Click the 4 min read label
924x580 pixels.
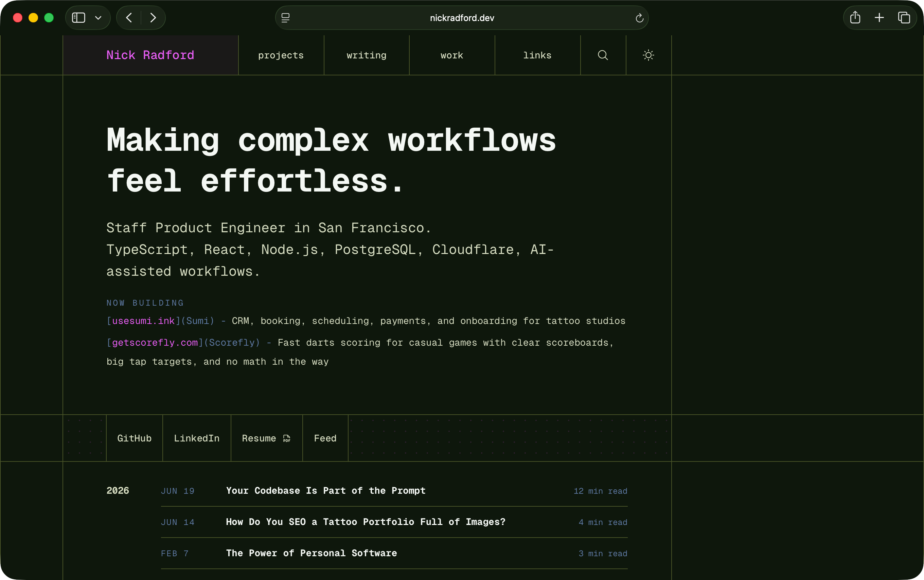pyautogui.click(x=603, y=522)
